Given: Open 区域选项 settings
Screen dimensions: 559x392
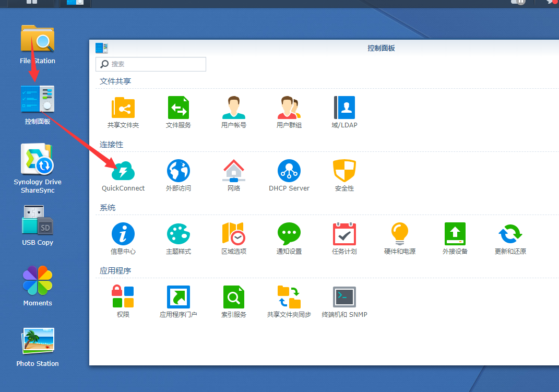Looking at the screenshot, I should click(x=234, y=239).
